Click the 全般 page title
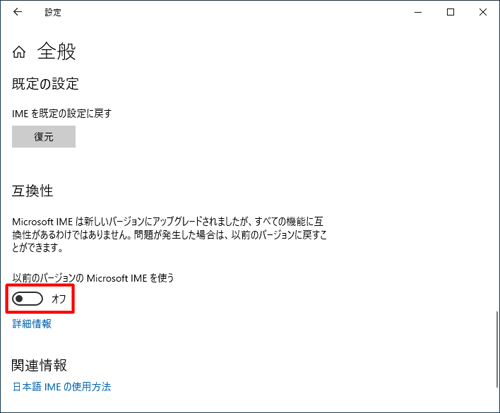The height and width of the screenshot is (413, 500). click(57, 52)
